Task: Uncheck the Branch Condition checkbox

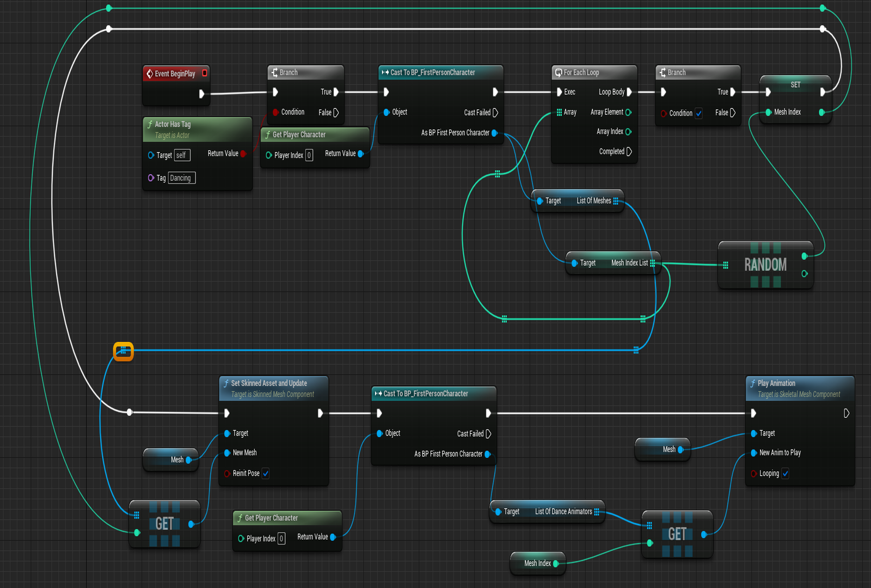Action: pos(698,113)
